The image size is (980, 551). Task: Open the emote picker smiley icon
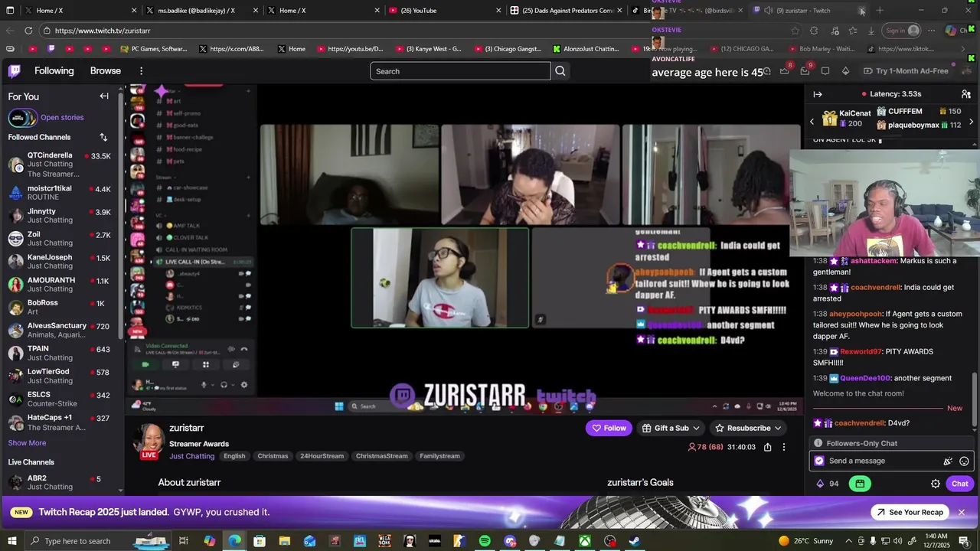tap(964, 461)
